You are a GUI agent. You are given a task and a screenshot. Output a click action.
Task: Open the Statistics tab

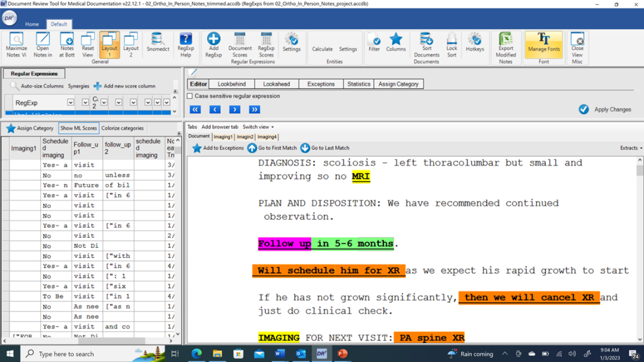358,84
